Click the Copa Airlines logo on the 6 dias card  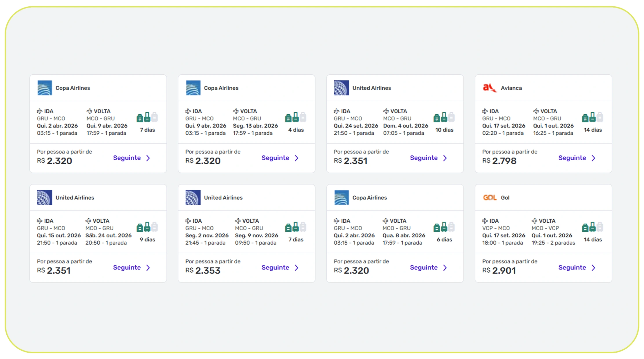click(x=342, y=197)
